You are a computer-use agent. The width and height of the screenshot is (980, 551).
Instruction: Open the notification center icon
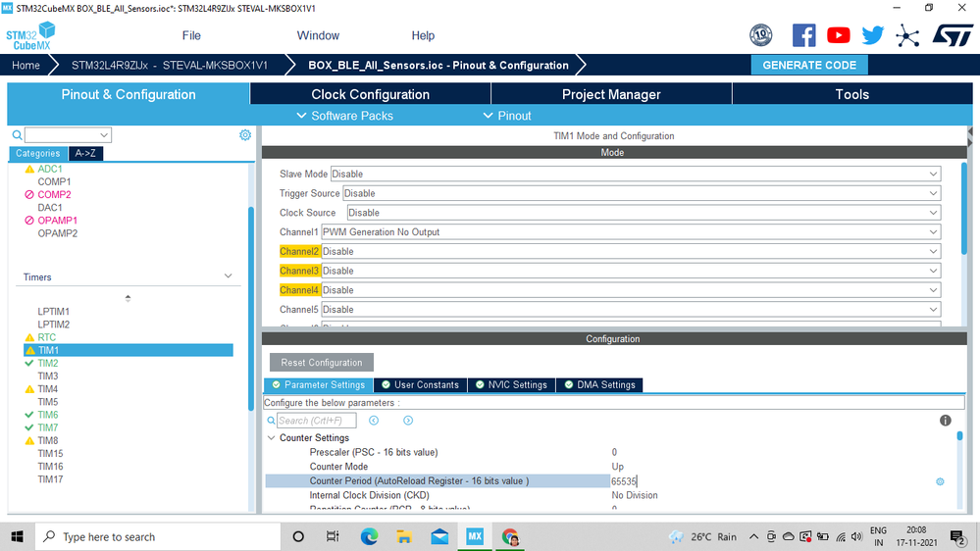pos(956,536)
